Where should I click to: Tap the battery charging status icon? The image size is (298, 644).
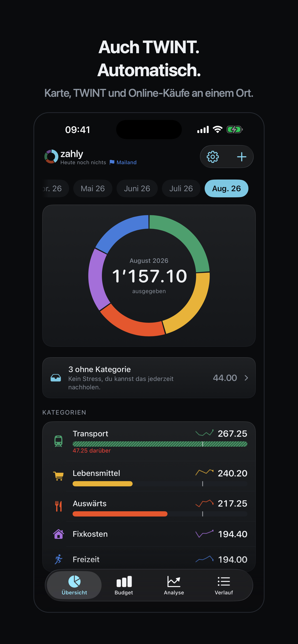[235, 130]
